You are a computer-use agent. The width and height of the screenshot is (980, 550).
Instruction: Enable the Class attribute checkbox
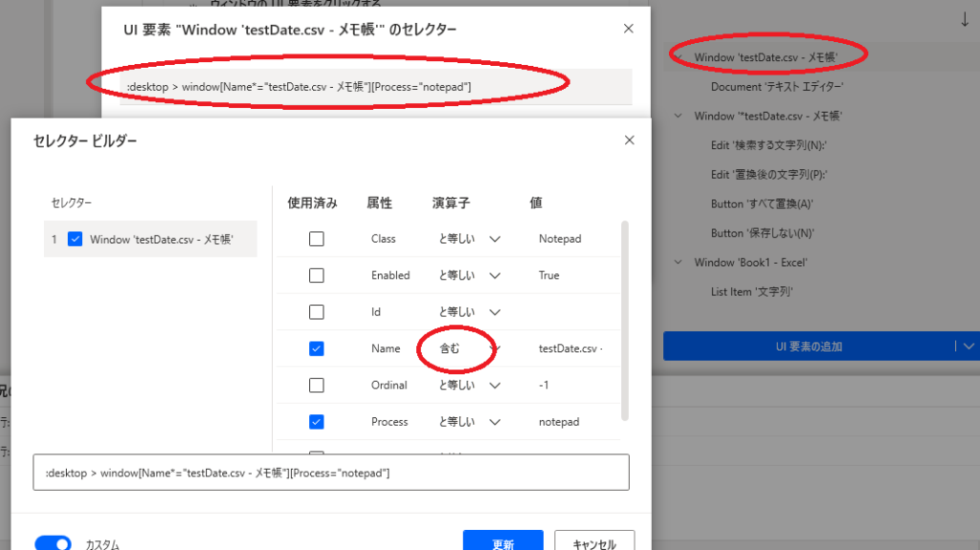coord(316,239)
